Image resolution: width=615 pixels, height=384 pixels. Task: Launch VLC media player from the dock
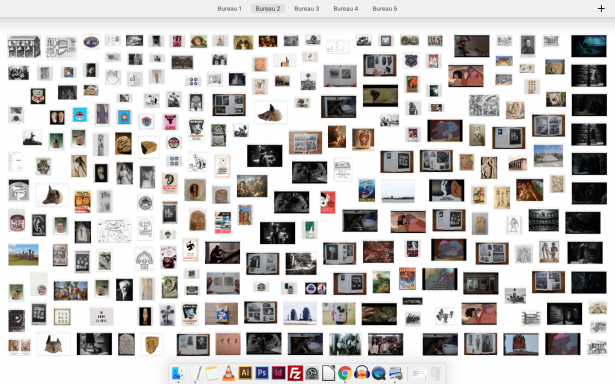(x=228, y=373)
